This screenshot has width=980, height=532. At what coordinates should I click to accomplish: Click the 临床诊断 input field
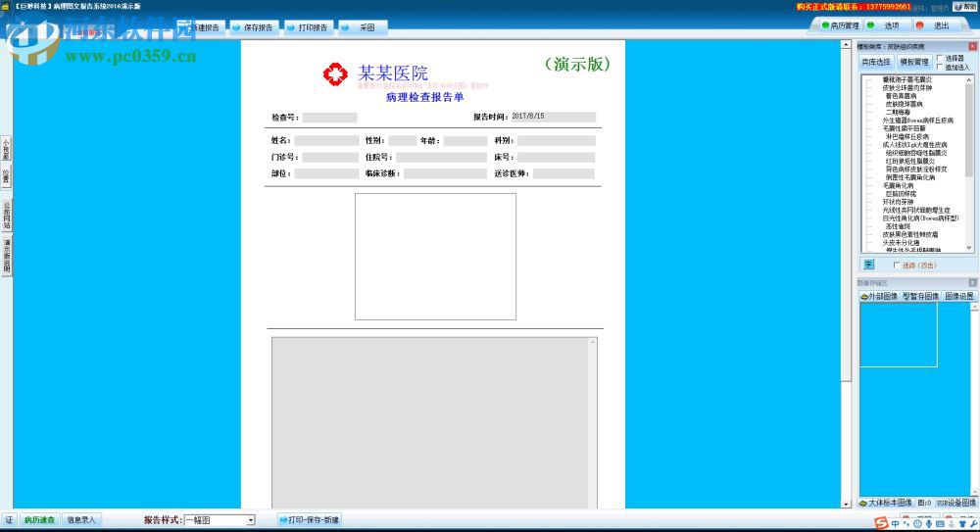tap(445, 173)
